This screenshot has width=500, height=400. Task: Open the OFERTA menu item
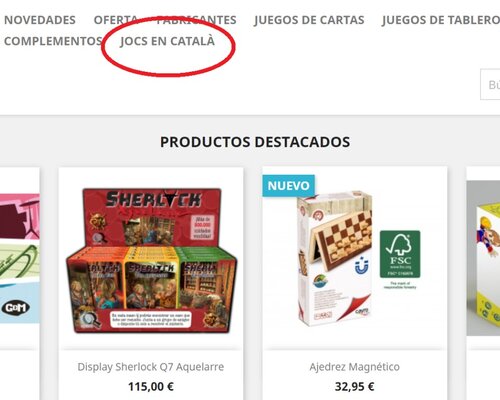115,20
